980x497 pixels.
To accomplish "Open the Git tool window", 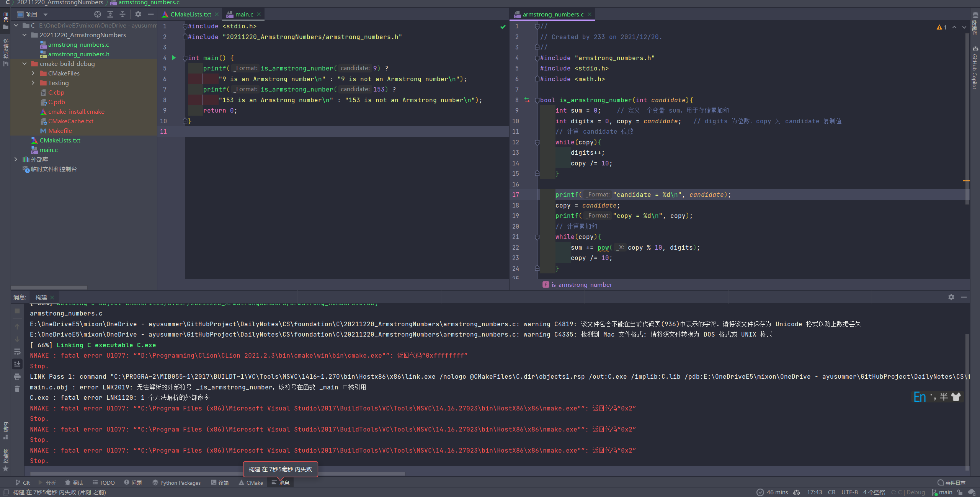I will (23, 483).
